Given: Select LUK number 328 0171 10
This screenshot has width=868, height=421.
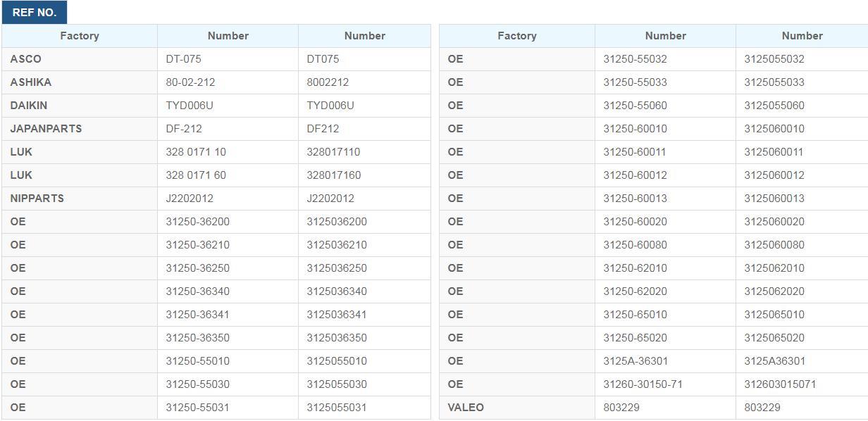Looking at the screenshot, I should click(x=196, y=152).
